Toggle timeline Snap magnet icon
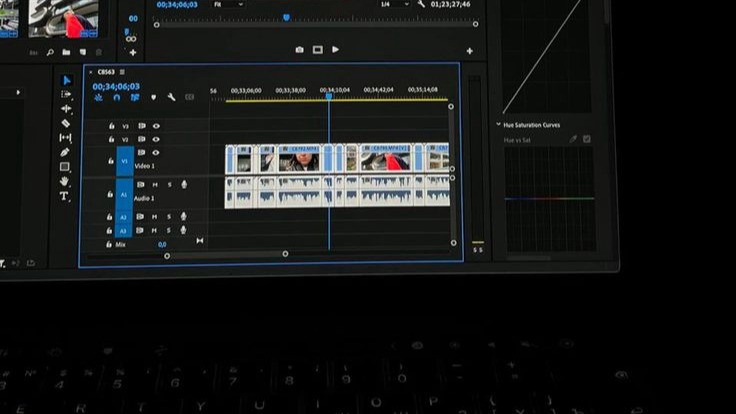The image size is (736, 414). click(116, 98)
